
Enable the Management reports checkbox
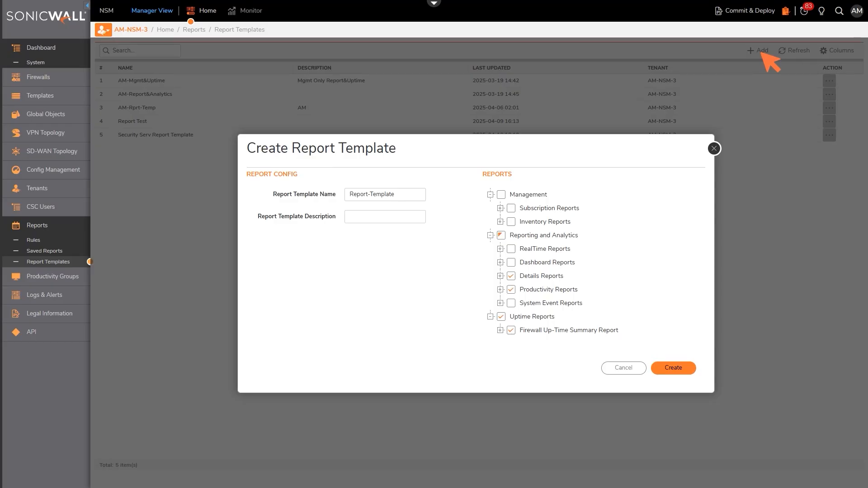(501, 194)
